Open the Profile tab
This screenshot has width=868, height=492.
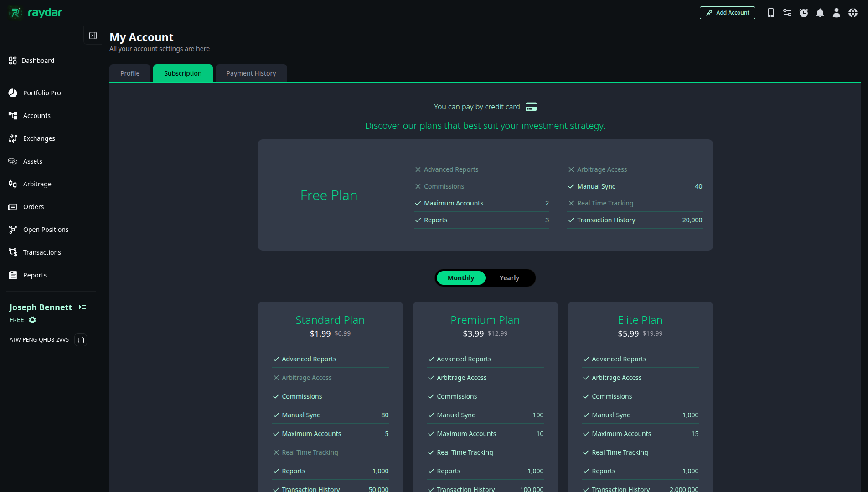tap(129, 73)
